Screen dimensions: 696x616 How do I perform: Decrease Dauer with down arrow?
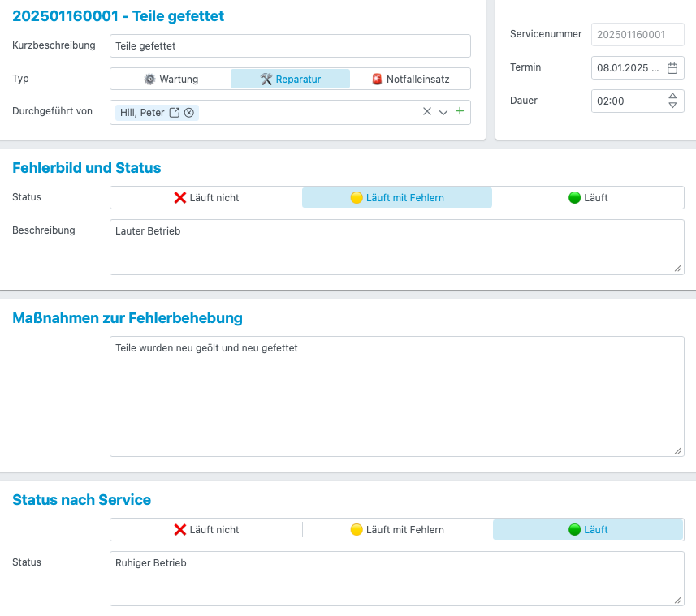tap(672, 106)
